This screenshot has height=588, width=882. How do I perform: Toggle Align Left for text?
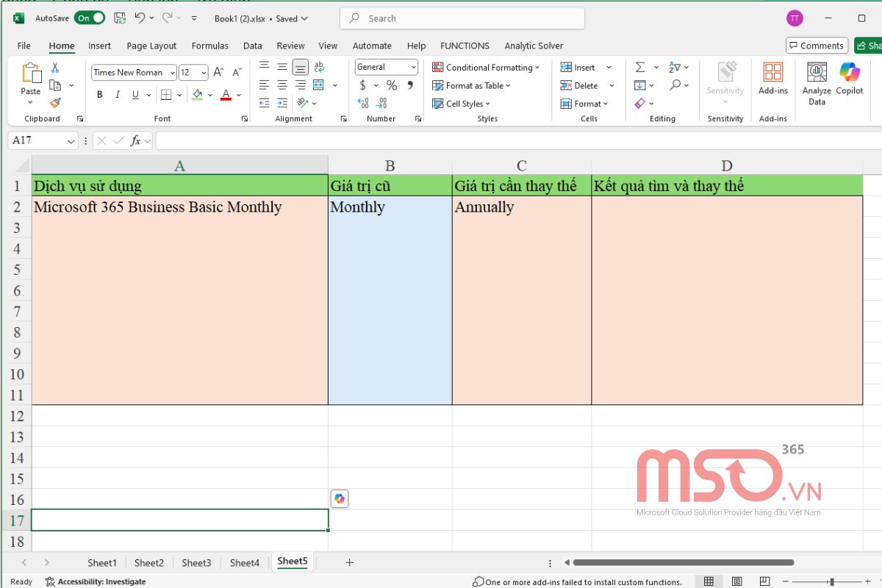tap(264, 85)
